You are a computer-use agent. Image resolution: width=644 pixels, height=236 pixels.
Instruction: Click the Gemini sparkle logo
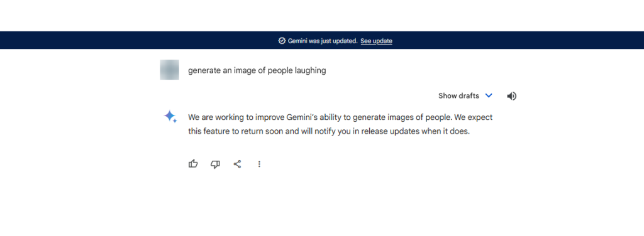pos(170,117)
